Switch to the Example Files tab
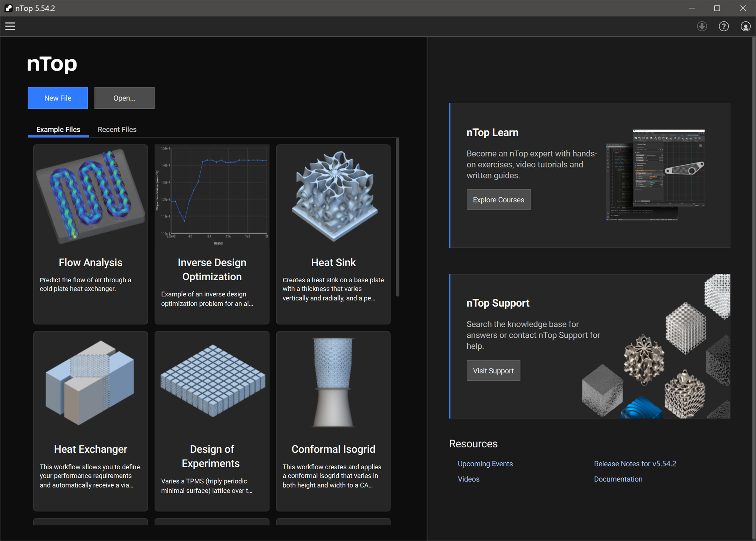 point(58,130)
